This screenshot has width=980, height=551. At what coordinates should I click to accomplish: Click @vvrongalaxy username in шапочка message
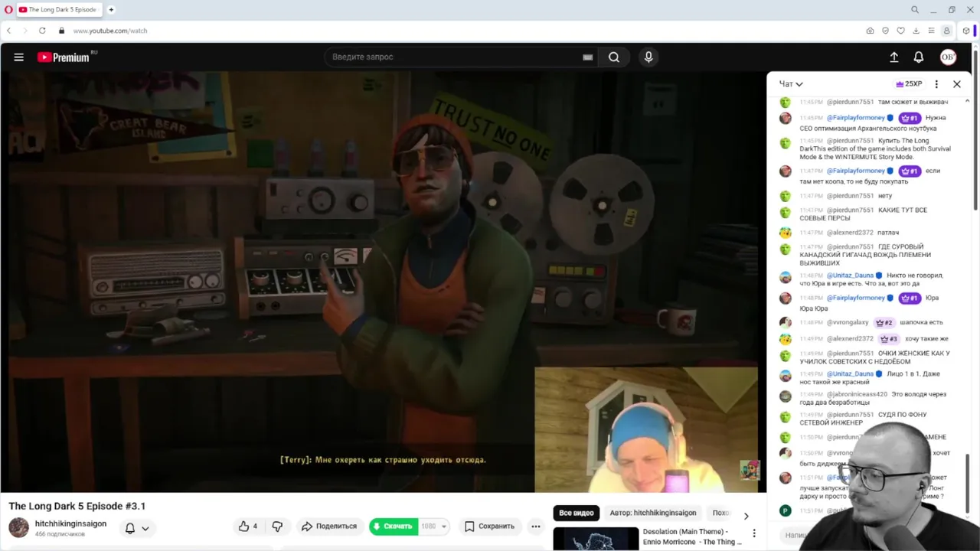848,322
